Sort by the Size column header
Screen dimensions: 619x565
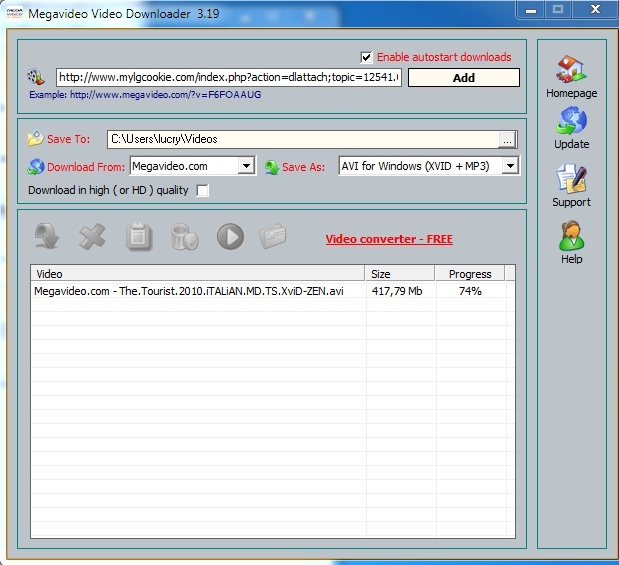(400, 274)
